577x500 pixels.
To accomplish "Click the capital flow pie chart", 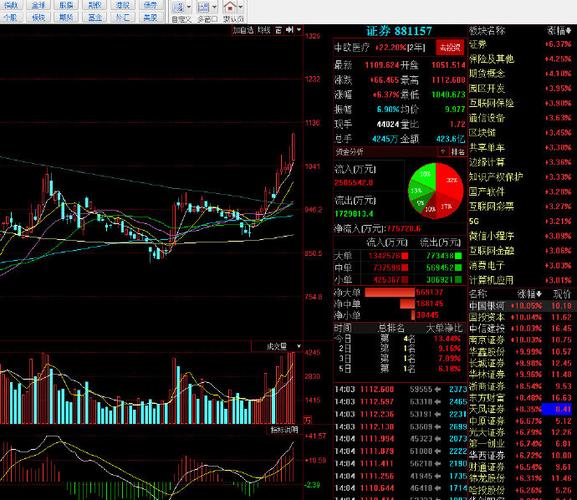I will (x=436, y=191).
